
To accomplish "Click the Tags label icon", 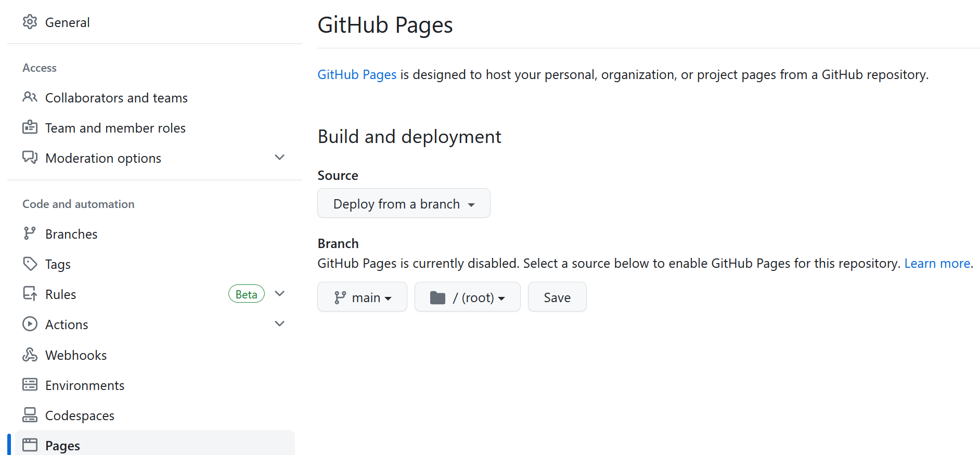I will [30, 264].
